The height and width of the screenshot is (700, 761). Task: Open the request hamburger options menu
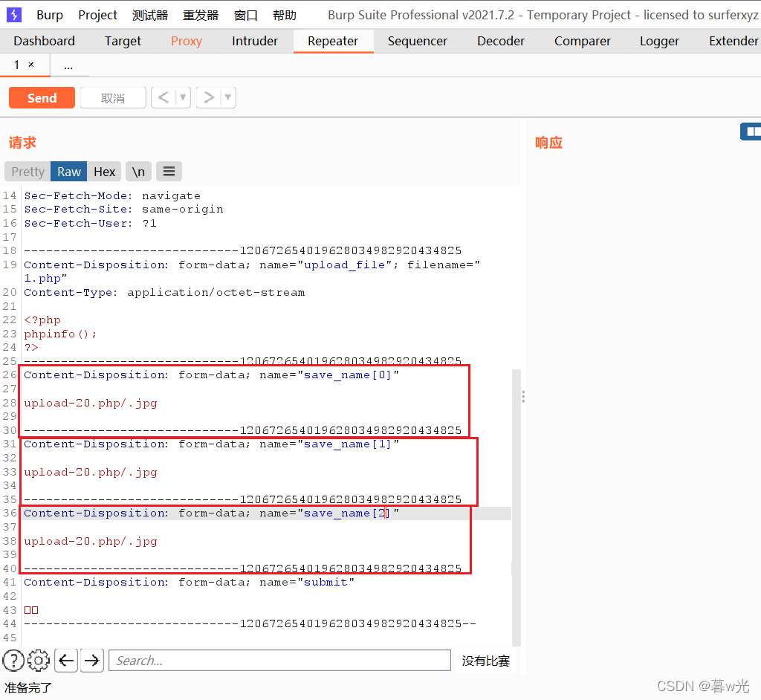point(169,172)
